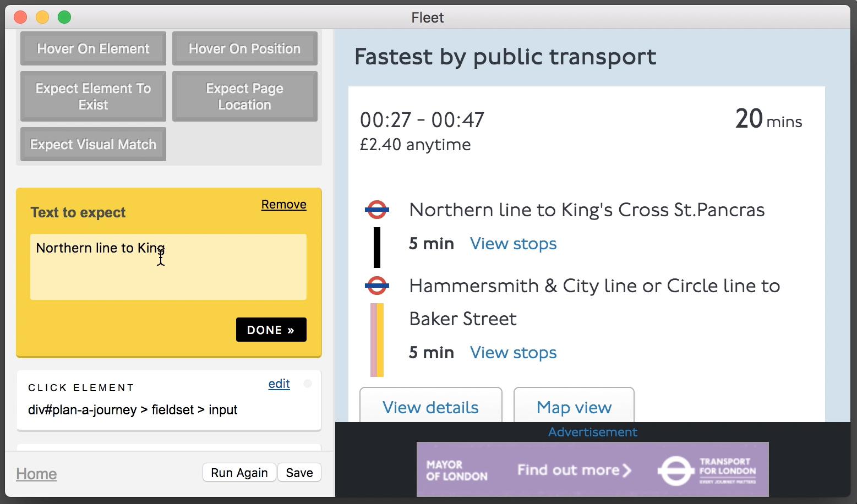This screenshot has width=857, height=504.
Task: Click the Mayor of London logo
Action: click(457, 470)
